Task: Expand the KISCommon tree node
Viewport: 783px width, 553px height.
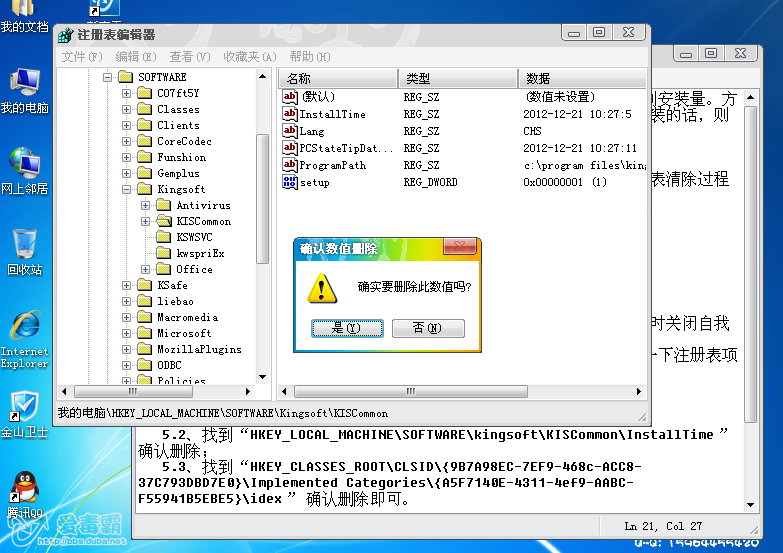Action: 145,221
